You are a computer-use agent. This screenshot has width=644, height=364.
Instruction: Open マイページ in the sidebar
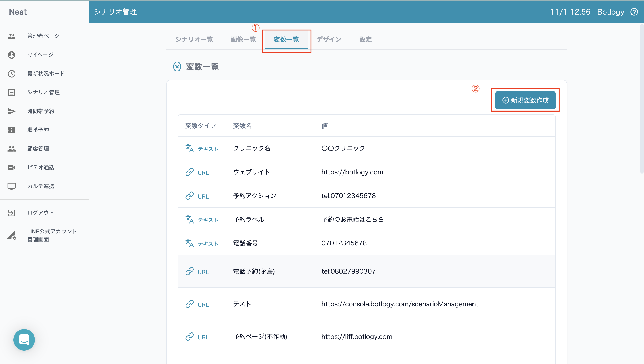pyautogui.click(x=40, y=55)
